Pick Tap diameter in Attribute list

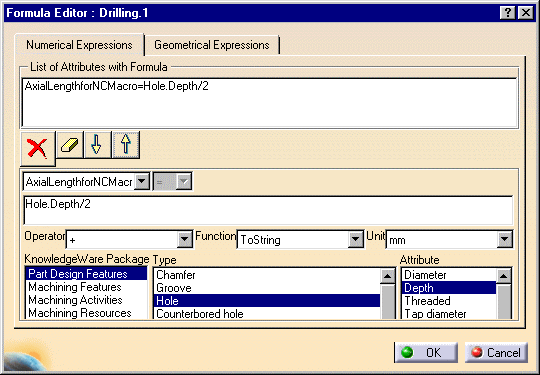click(x=449, y=314)
